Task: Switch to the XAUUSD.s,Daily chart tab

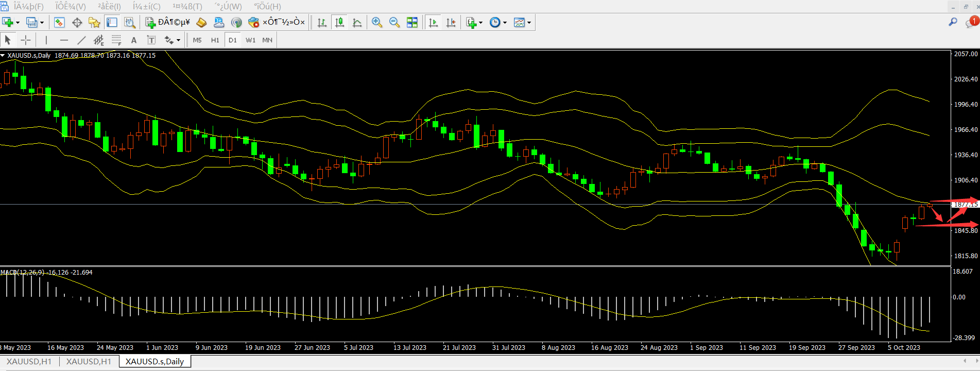Action: point(154,362)
